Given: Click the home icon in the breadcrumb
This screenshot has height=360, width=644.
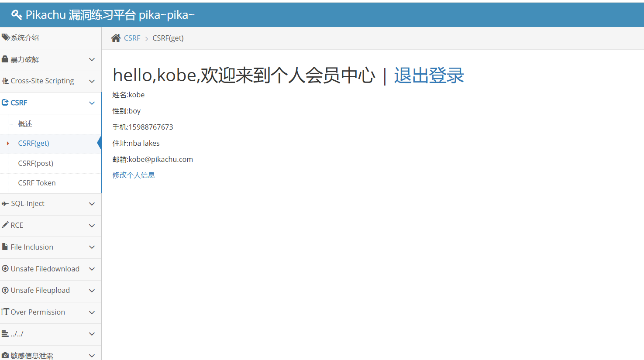Looking at the screenshot, I should click(x=116, y=38).
